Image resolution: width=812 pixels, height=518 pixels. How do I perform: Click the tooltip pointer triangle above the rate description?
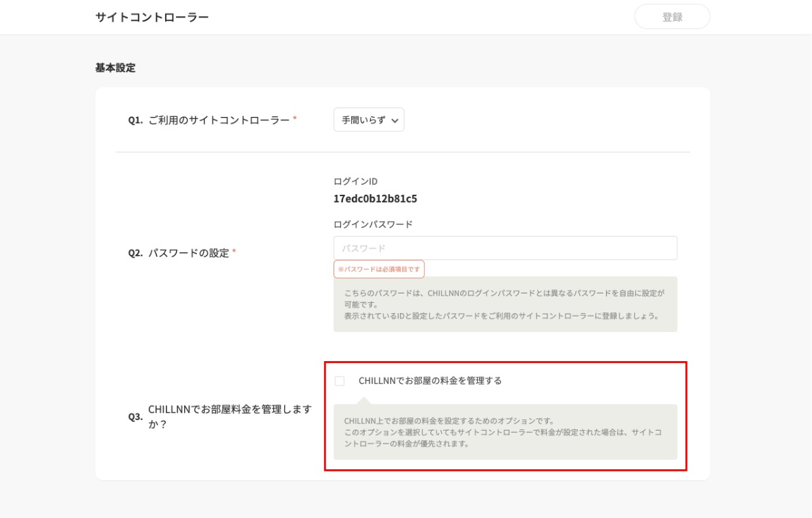[x=363, y=400]
